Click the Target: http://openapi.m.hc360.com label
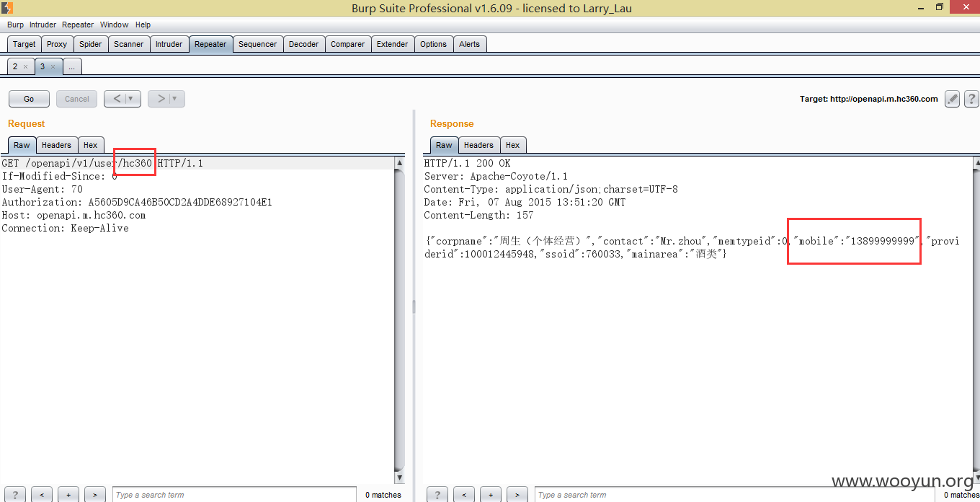Image resolution: width=980 pixels, height=502 pixels. [869, 99]
